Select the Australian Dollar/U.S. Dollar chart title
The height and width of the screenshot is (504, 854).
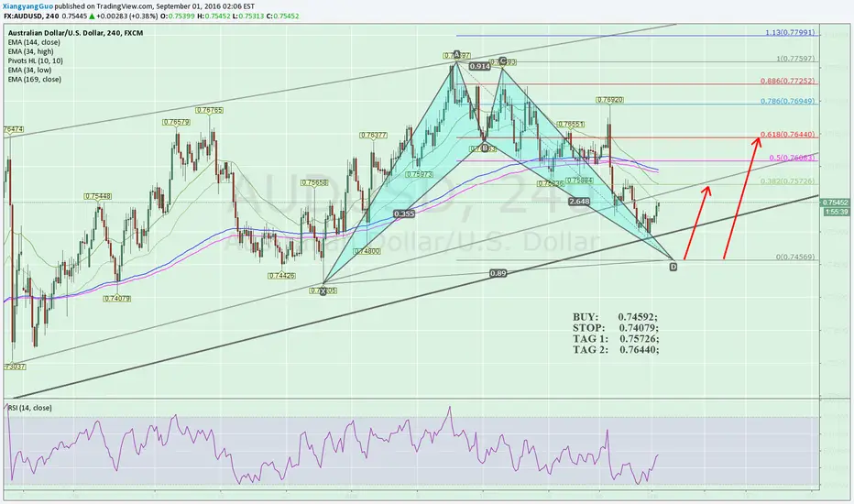pos(76,33)
